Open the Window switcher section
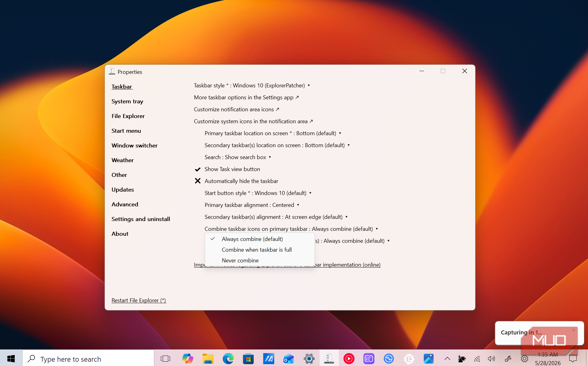 (x=135, y=146)
